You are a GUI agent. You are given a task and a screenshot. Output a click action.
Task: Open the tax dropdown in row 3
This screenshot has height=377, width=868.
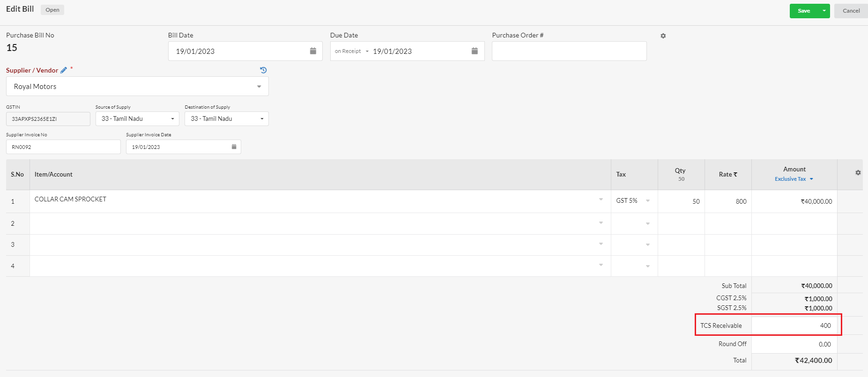[648, 245]
